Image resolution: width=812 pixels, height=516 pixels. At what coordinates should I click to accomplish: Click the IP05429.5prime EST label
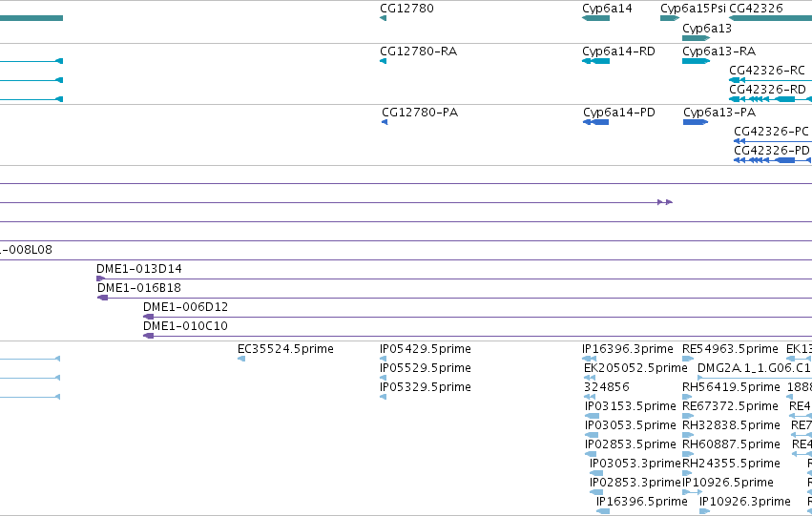(426, 349)
